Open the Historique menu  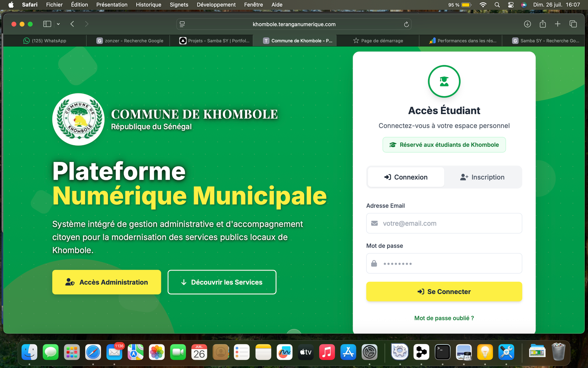pyautogui.click(x=148, y=5)
